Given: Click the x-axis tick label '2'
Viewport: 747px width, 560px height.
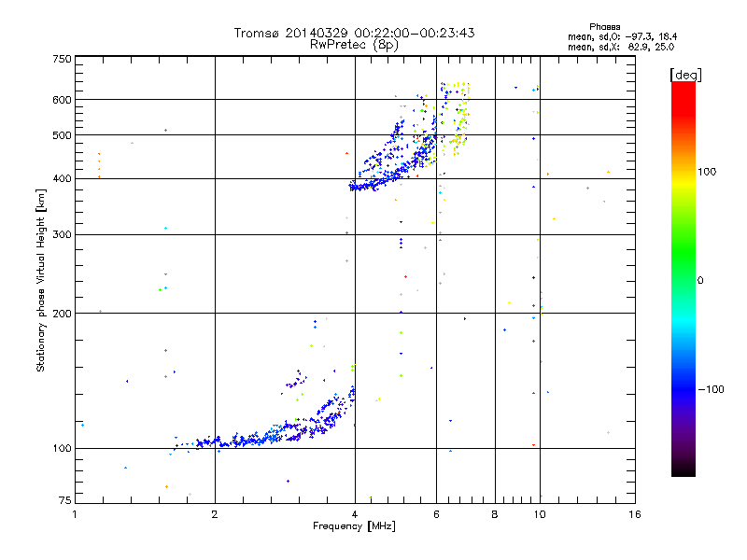Looking at the screenshot, I should click(x=215, y=514).
